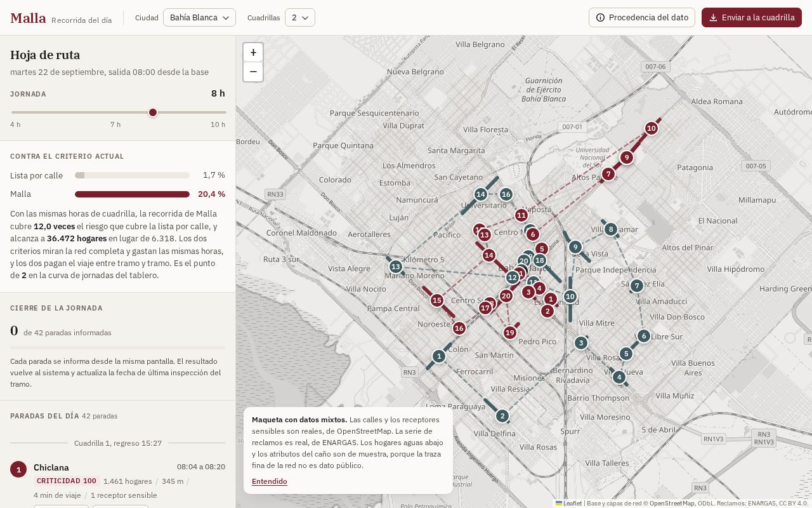This screenshot has height=508, width=812.
Task: Select teal stop 1 near Colón
Action: 439,356
